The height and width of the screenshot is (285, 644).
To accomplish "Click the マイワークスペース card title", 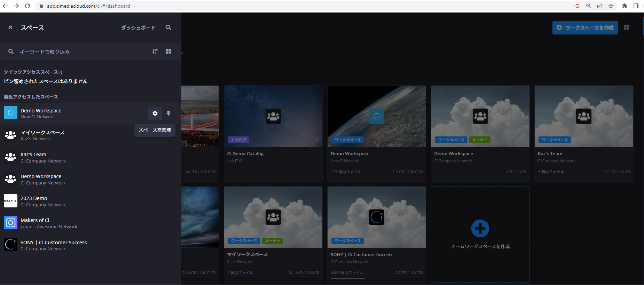I will (248, 254).
